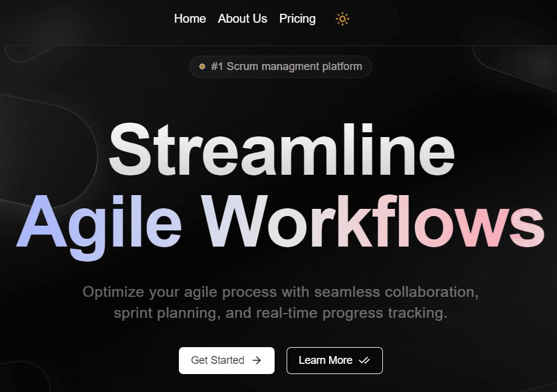Open the Home navigation link
The width and height of the screenshot is (557, 392).
click(190, 19)
